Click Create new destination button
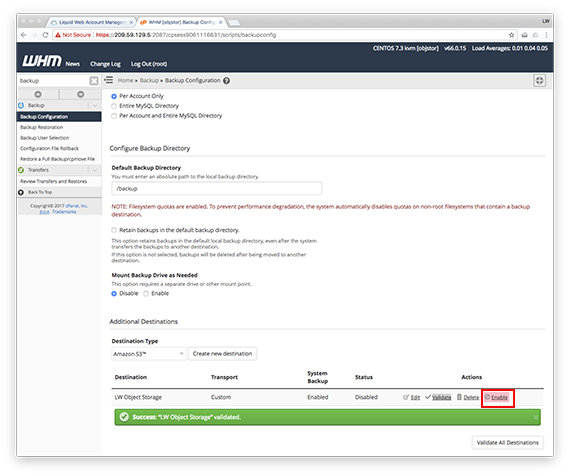Image resolution: width=570 pixels, height=476 pixels. click(222, 354)
